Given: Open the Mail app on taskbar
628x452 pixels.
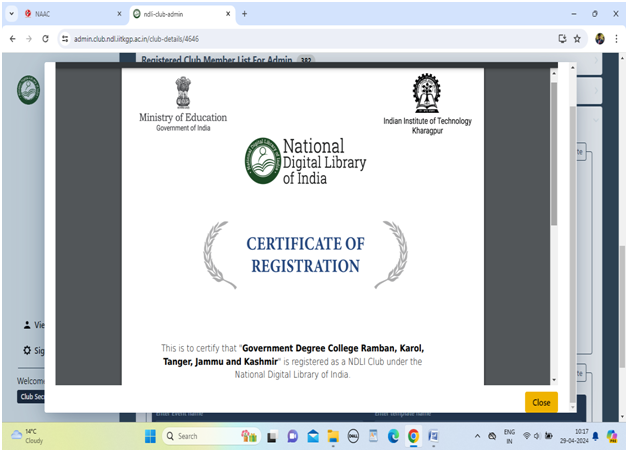Looking at the screenshot, I should pos(313,436).
